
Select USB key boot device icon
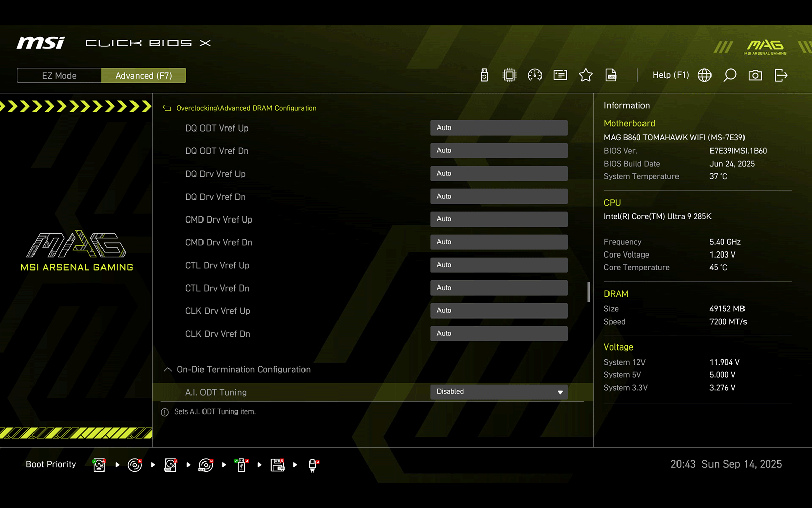tap(242, 465)
